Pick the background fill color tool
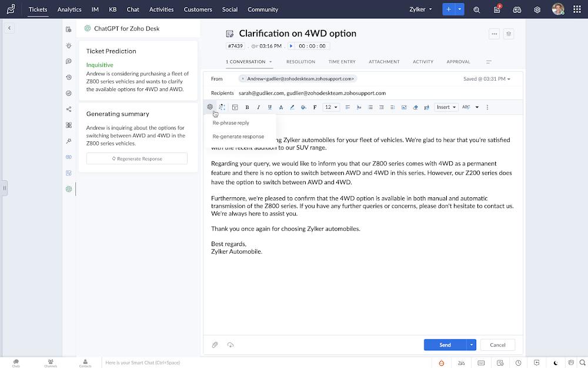The width and height of the screenshot is (588, 368). tap(303, 107)
